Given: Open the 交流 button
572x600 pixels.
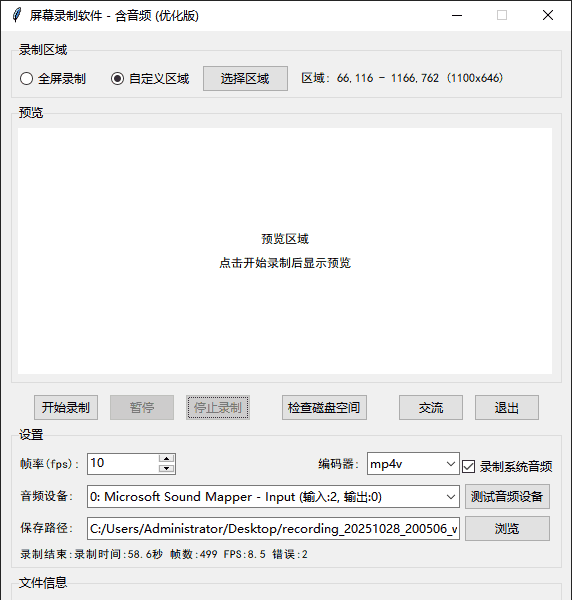Looking at the screenshot, I should pos(431,408).
